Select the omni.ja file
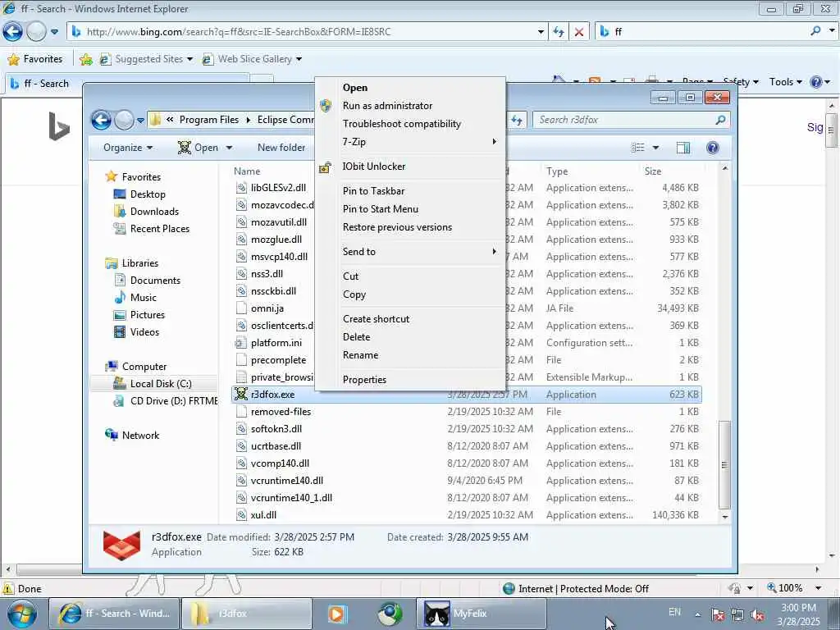 (267, 308)
